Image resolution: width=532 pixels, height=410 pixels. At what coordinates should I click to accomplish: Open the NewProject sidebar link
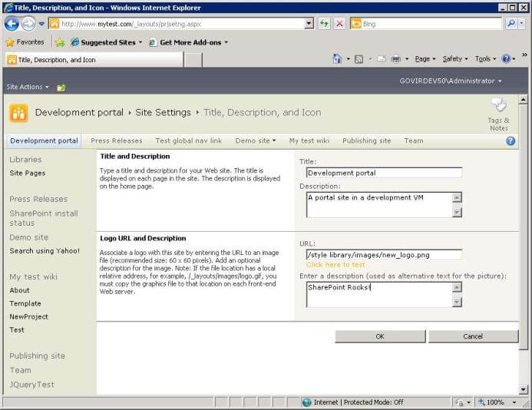coord(28,316)
